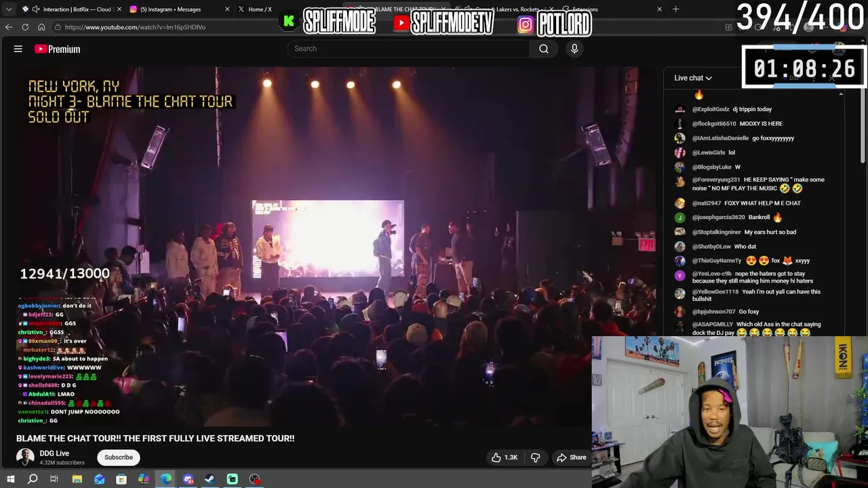
Task: Open the DDG Live channel name link
Action: (54, 453)
